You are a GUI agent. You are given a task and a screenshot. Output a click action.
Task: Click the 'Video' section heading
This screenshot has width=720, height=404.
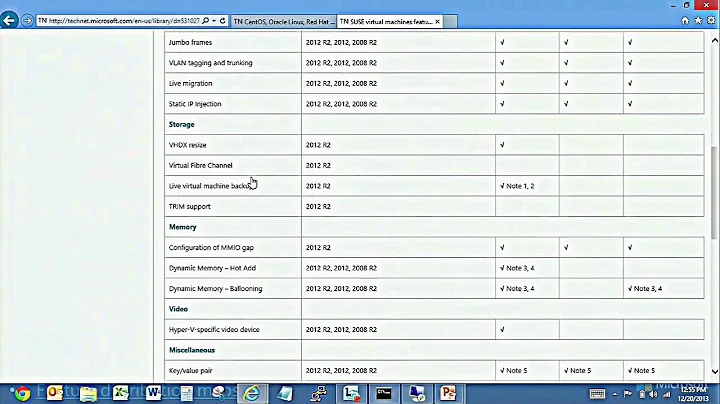click(178, 309)
